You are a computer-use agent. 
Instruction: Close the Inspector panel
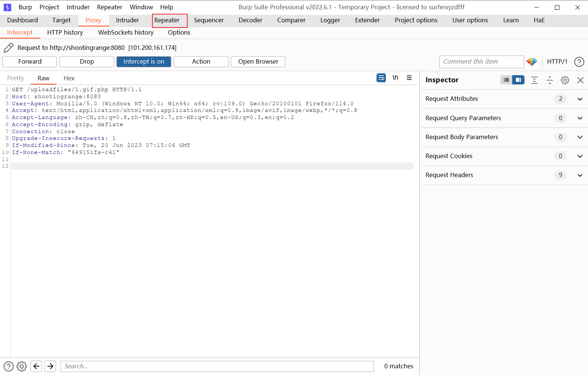point(580,80)
